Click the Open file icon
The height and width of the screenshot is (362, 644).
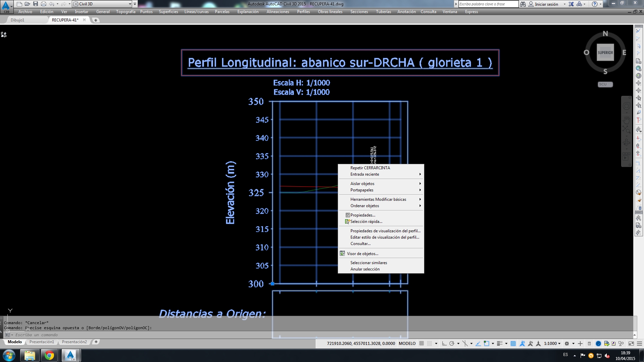(x=28, y=4)
